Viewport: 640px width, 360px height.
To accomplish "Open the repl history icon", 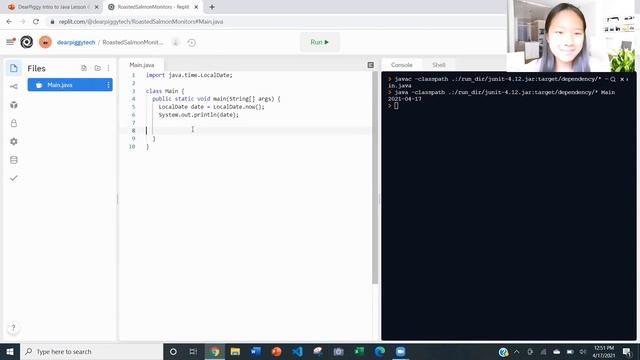I will click(192, 42).
